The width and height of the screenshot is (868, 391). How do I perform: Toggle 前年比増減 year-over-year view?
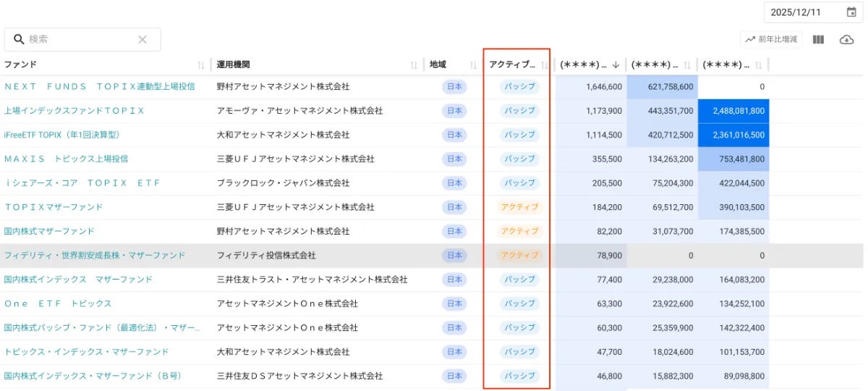[x=771, y=40]
